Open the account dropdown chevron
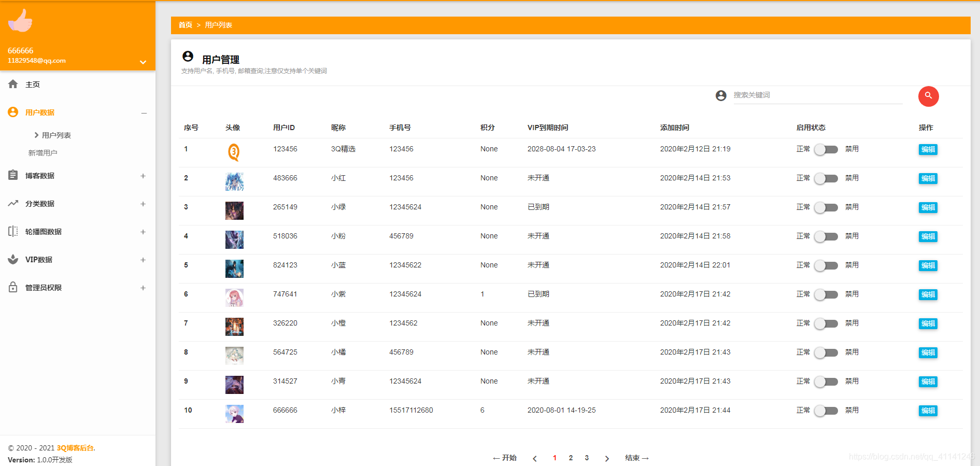 143,62
